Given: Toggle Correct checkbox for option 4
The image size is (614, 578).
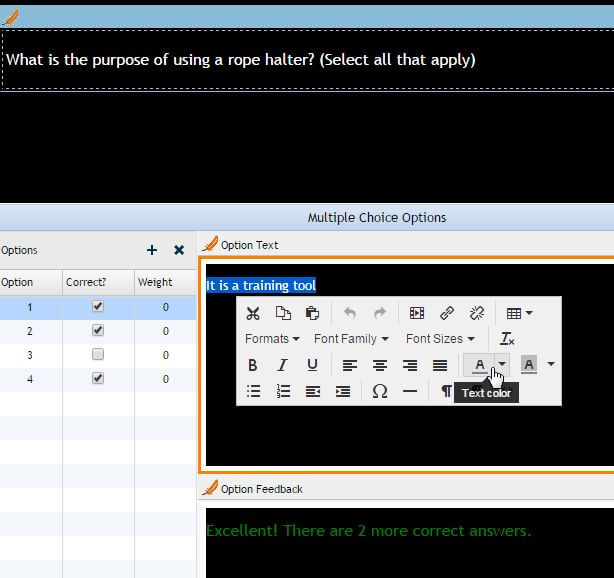Looking at the screenshot, I should (x=98, y=379).
